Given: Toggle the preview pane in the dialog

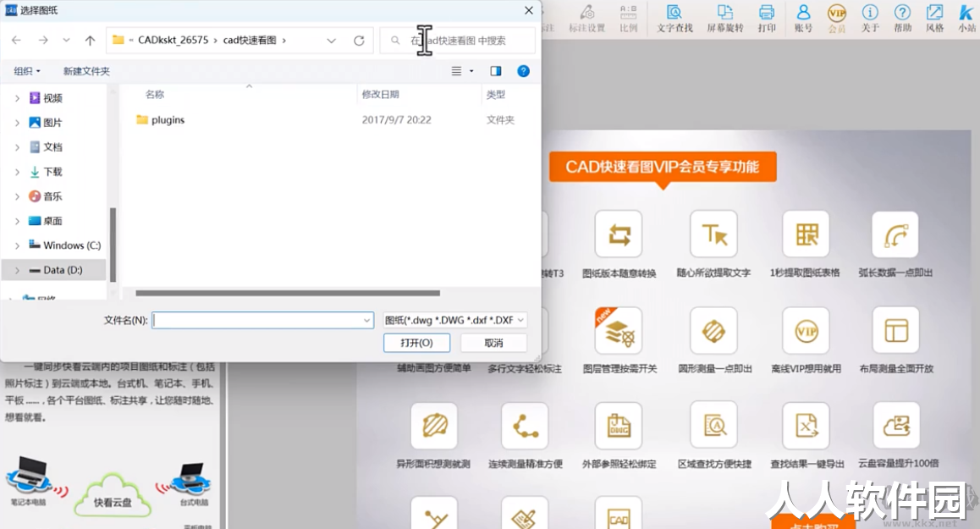Looking at the screenshot, I should [496, 71].
